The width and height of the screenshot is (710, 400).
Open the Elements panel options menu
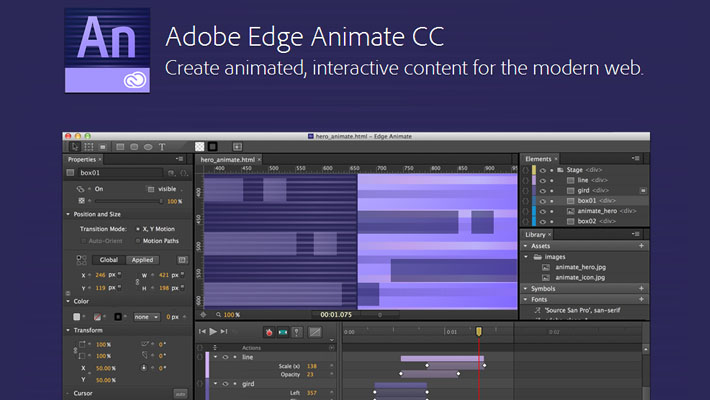(636, 159)
